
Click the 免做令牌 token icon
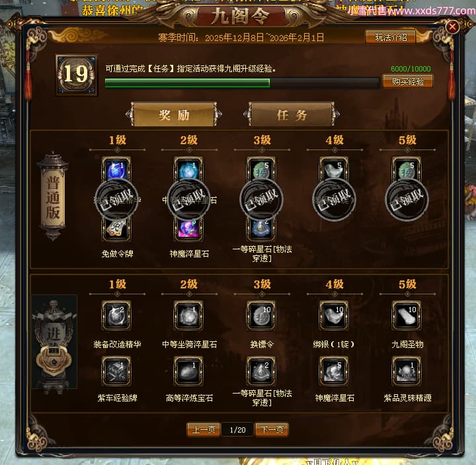pyautogui.click(x=116, y=228)
